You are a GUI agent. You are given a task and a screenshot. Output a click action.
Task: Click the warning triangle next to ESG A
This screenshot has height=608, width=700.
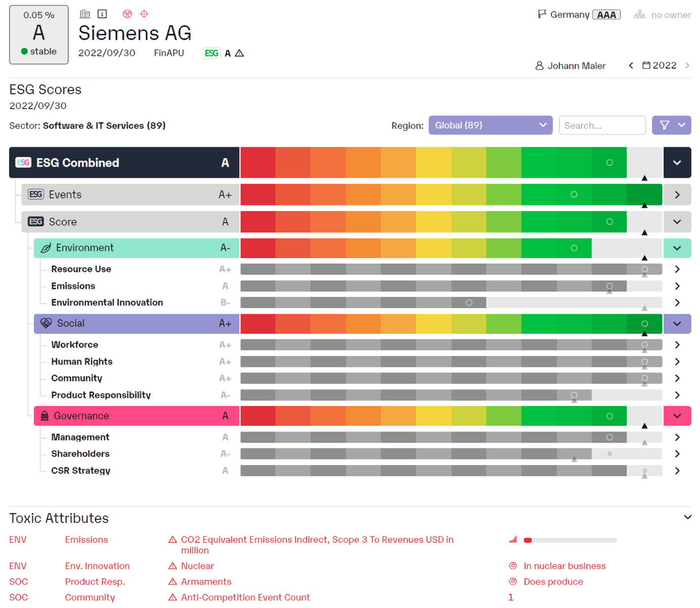(x=240, y=53)
